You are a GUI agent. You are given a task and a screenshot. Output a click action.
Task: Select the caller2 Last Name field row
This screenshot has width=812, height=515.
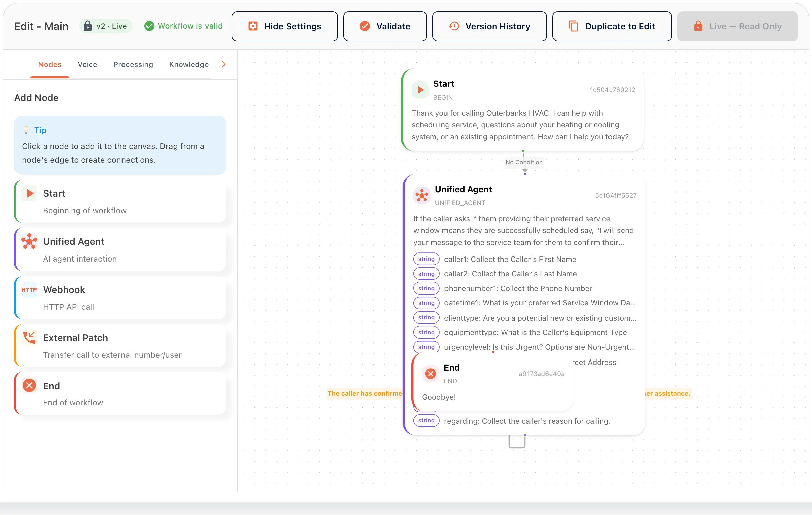click(x=525, y=274)
